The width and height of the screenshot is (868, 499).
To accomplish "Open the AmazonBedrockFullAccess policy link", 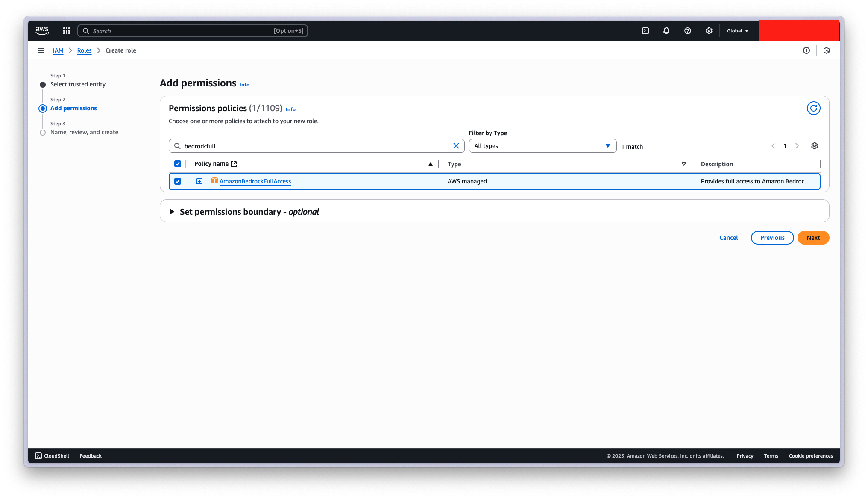I will (255, 181).
